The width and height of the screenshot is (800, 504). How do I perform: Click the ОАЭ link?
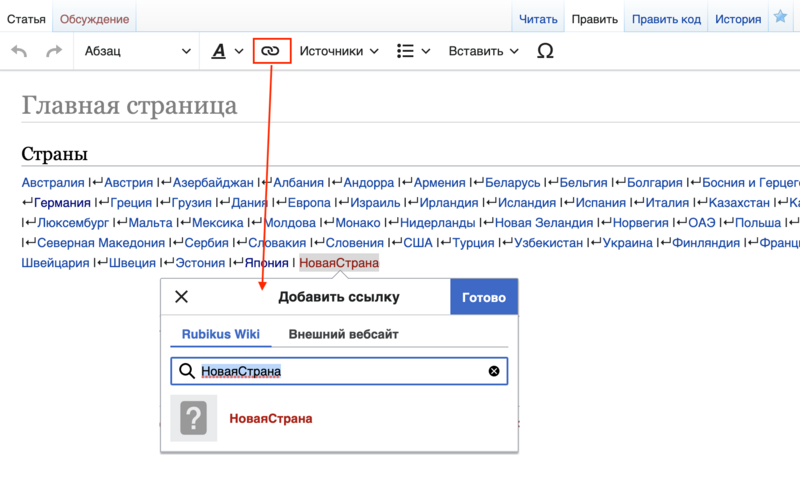(x=702, y=223)
